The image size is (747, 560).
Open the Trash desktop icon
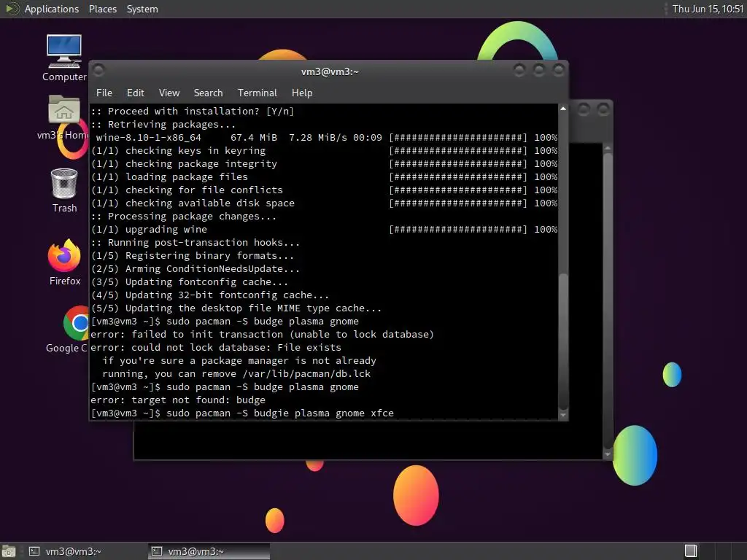tap(64, 190)
